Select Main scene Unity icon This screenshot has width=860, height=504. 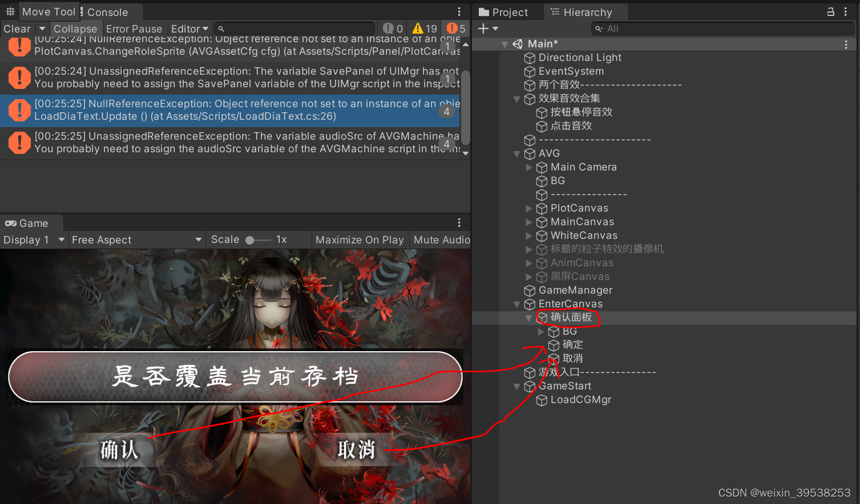[x=518, y=44]
